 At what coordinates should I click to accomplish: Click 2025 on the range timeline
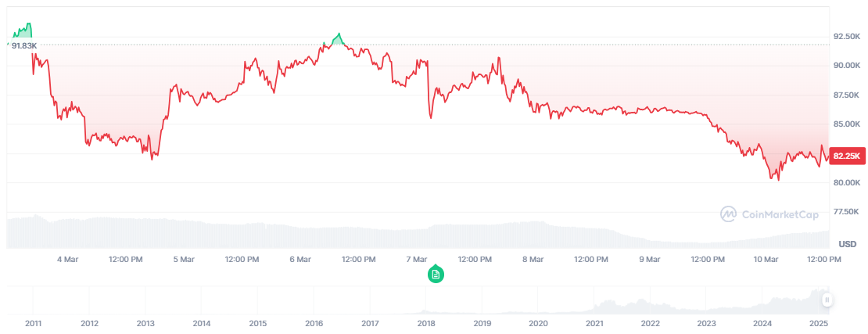(x=818, y=322)
